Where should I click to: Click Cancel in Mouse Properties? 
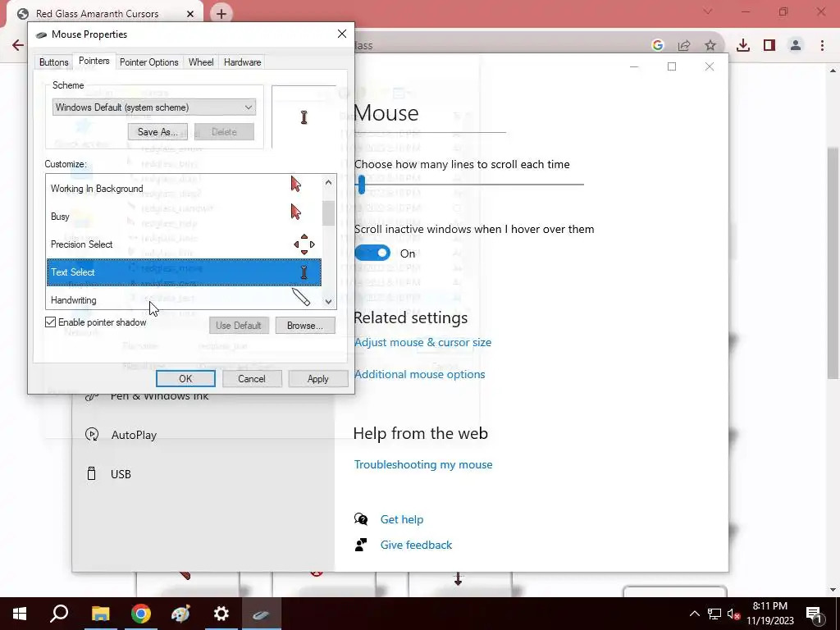click(252, 379)
